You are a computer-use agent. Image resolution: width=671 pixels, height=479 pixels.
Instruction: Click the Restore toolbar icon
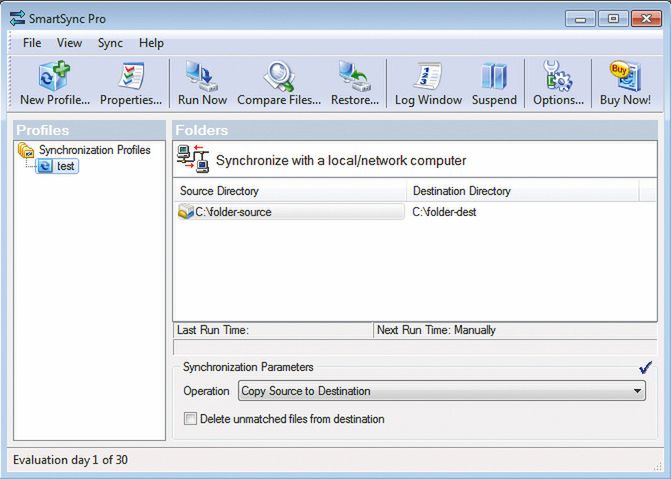tap(354, 76)
